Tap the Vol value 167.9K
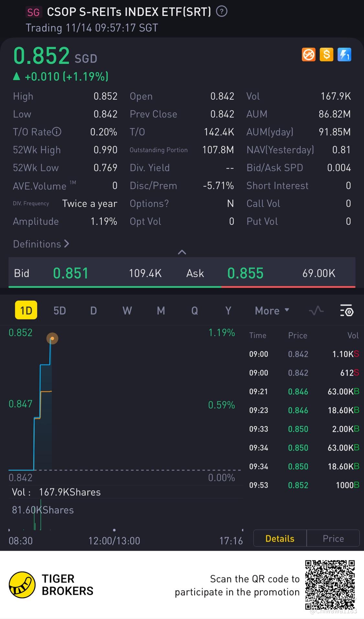The width and height of the screenshot is (364, 619). [336, 96]
